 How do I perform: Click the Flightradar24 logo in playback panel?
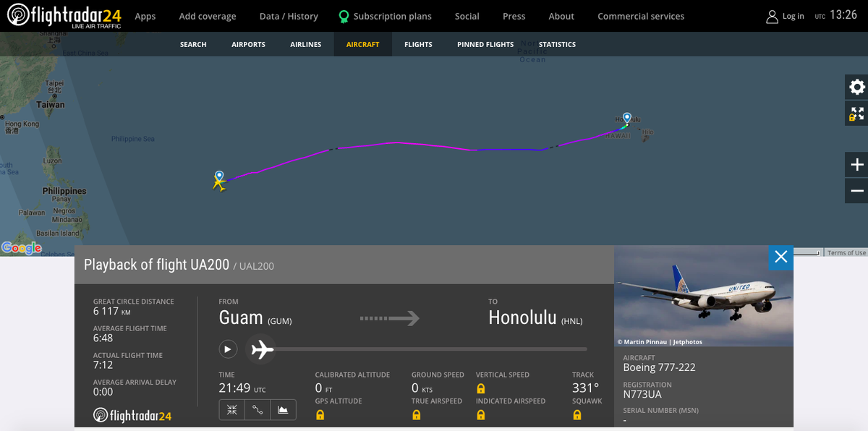click(132, 416)
